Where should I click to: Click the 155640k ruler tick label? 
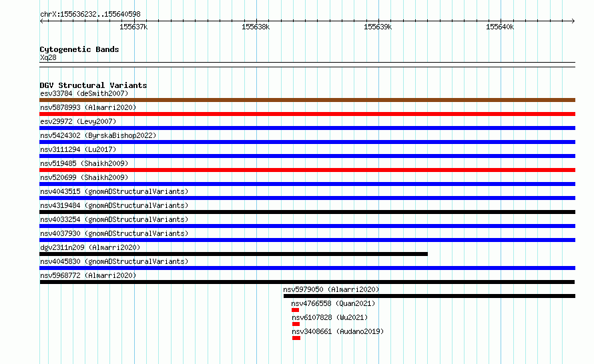tap(500, 27)
